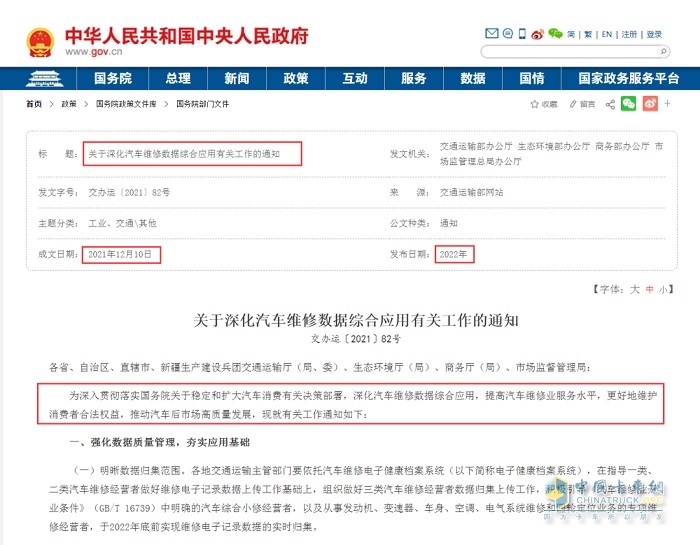Click the source 交通运输部网站
The width and height of the screenshot is (700, 545).
tap(471, 192)
